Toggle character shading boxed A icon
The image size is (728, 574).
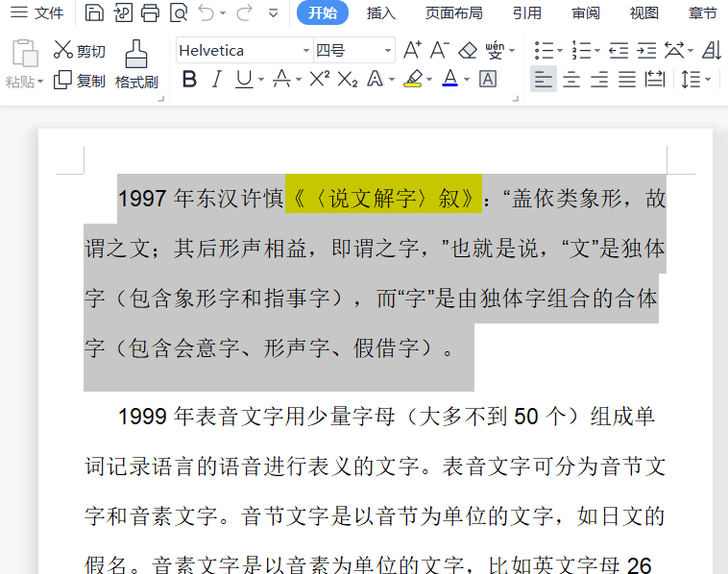click(x=488, y=80)
